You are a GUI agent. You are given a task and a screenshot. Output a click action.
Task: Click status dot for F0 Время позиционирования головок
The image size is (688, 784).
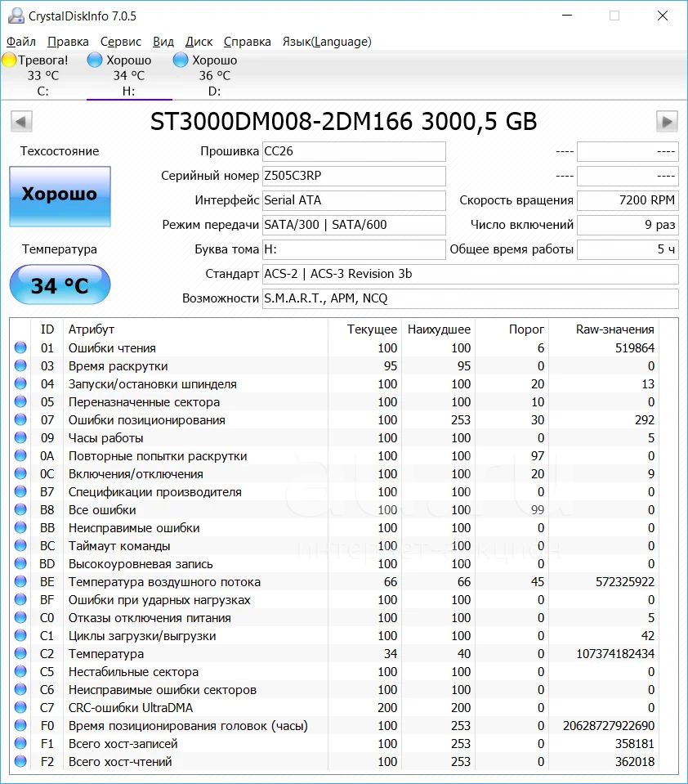tap(20, 725)
